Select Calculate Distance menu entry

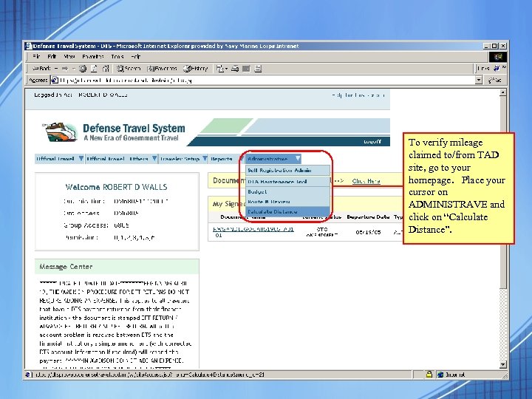tap(287, 212)
